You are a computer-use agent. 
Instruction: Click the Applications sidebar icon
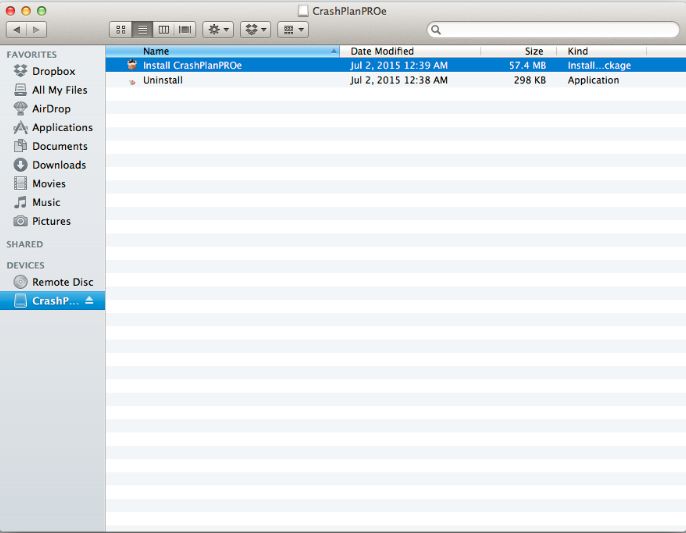click(x=20, y=127)
